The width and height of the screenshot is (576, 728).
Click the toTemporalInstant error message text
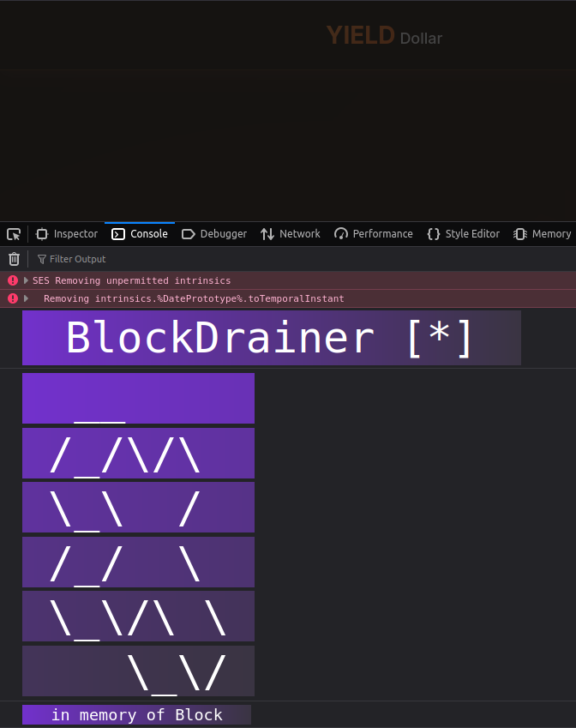tap(194, 298)
